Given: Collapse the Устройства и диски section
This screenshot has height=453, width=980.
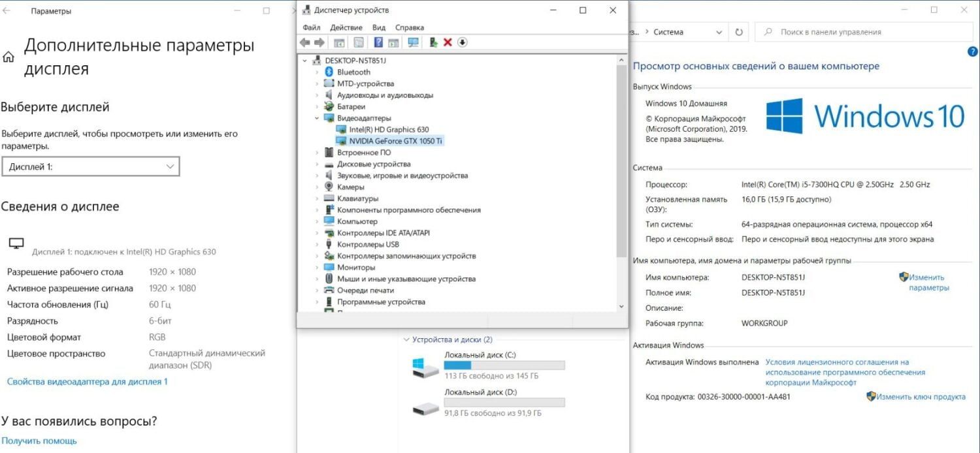Looking at the screenshot, I should tap(406, 339).
